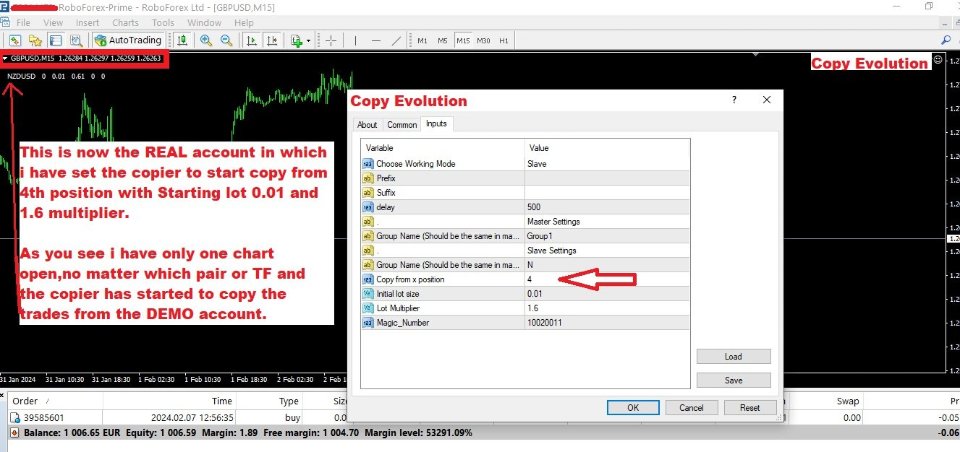Select the vertical line drawing tool
This screenshot has width=960, height=452.
click(355, 40)
